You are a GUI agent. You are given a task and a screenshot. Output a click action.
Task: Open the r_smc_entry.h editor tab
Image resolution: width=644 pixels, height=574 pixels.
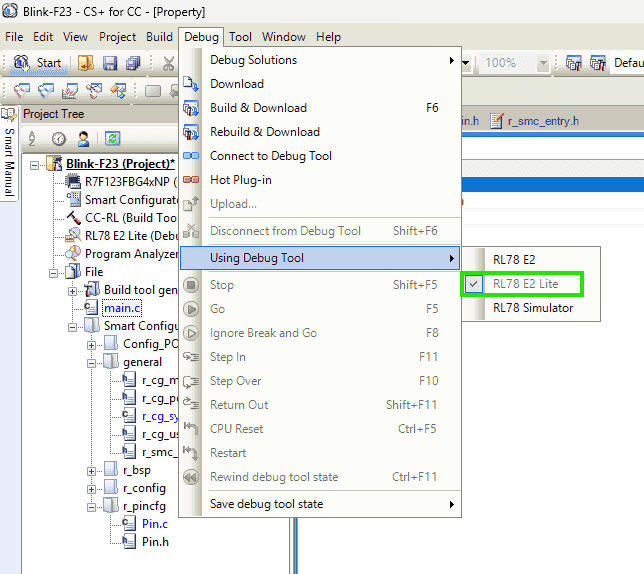click(x=535, y=121)
